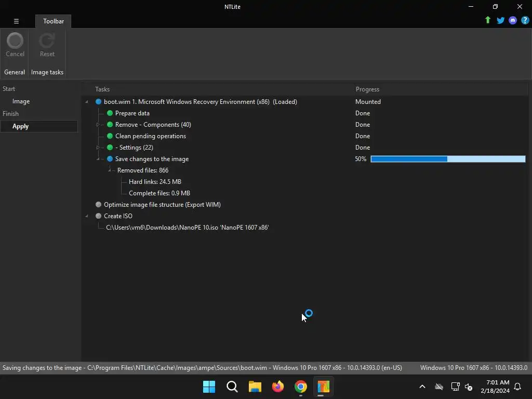
Task: Open the notifications bell icon
Action: [x=517, y=387]
